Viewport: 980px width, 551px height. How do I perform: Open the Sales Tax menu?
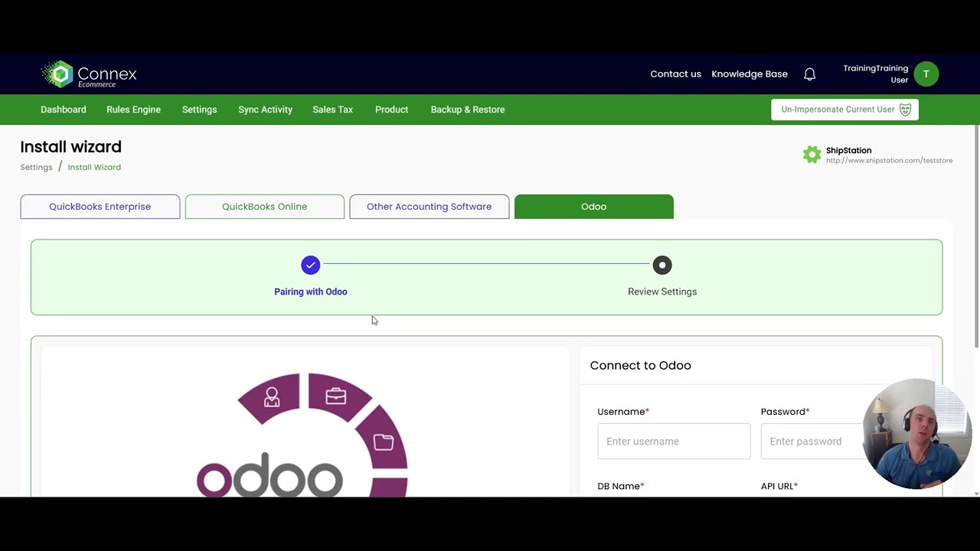click(332, 109)
